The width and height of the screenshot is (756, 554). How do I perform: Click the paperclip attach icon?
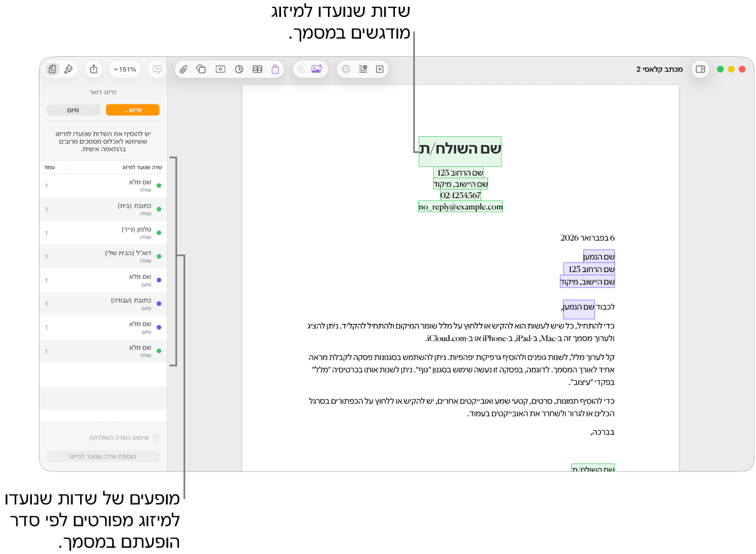tap(183, 69)
